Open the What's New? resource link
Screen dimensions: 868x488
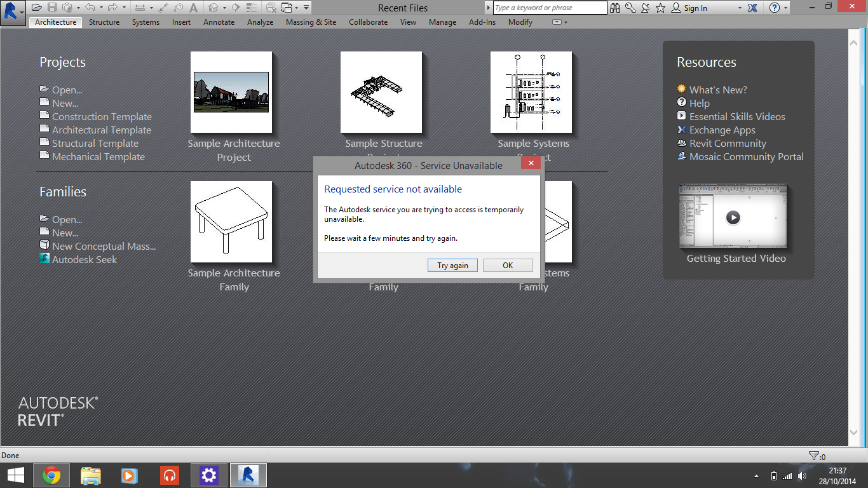point(718,90)
